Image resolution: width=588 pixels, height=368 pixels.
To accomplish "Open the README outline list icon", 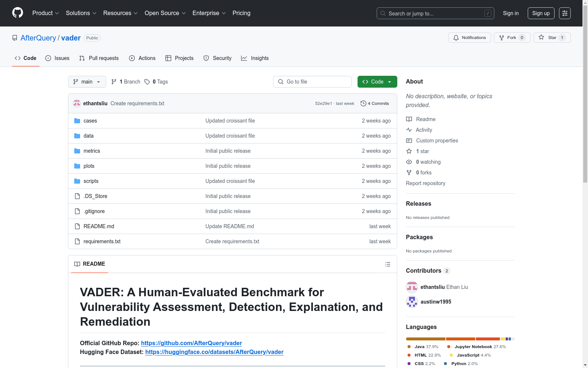I will 387,264.
